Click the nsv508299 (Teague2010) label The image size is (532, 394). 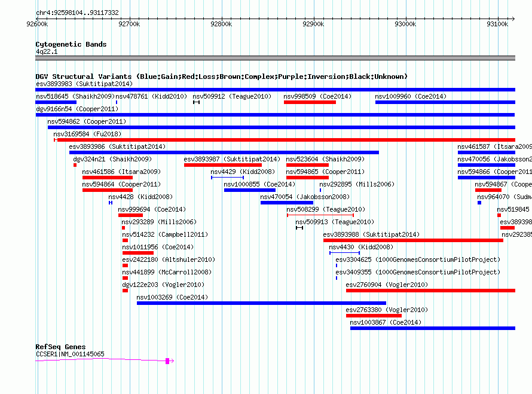tap(326, 209)
